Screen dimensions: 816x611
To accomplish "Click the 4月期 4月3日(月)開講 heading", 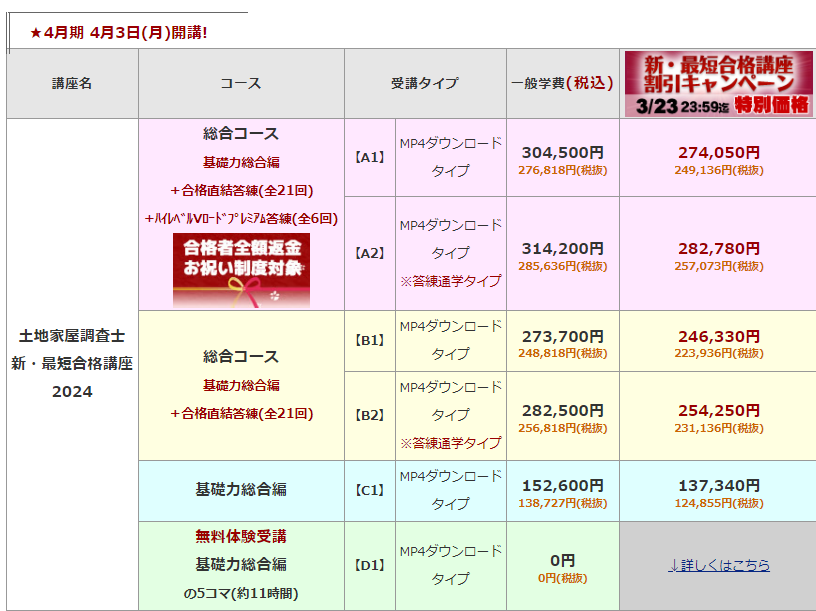I will (x=119, y=33).
